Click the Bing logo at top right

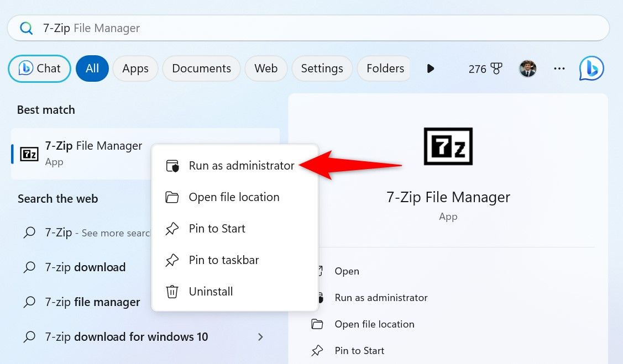pos(590,68)
